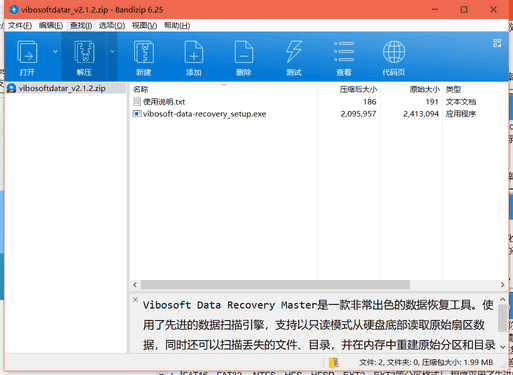Open the 视图(V) menu
This screenshot has height=375, width=513.
pos(144,26)
